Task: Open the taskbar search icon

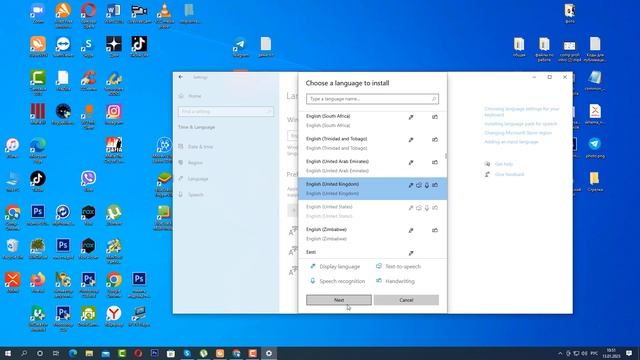Action: (x=24, y=353)
